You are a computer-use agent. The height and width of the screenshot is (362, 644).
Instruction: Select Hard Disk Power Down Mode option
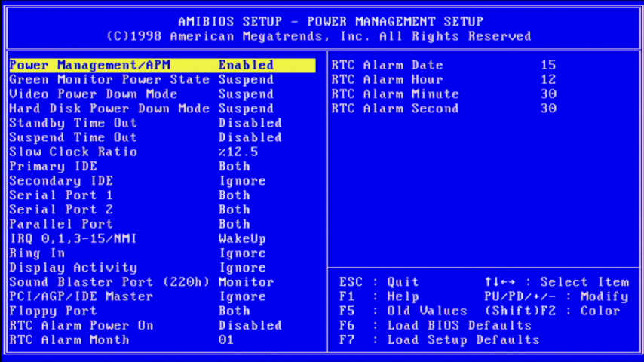click(109, 109)
